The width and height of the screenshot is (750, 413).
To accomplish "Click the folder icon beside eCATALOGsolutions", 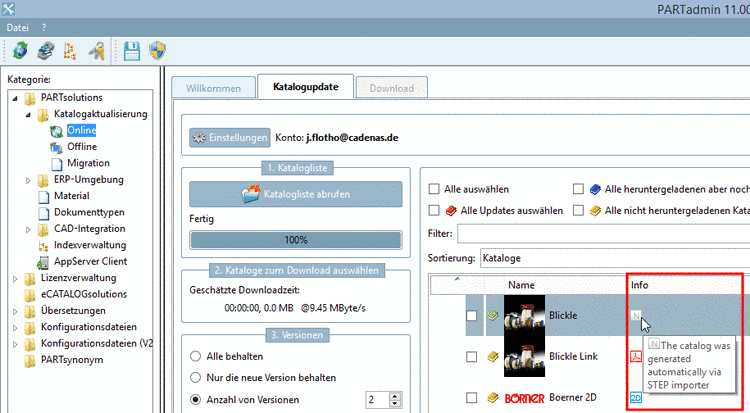I will (30, 295).
